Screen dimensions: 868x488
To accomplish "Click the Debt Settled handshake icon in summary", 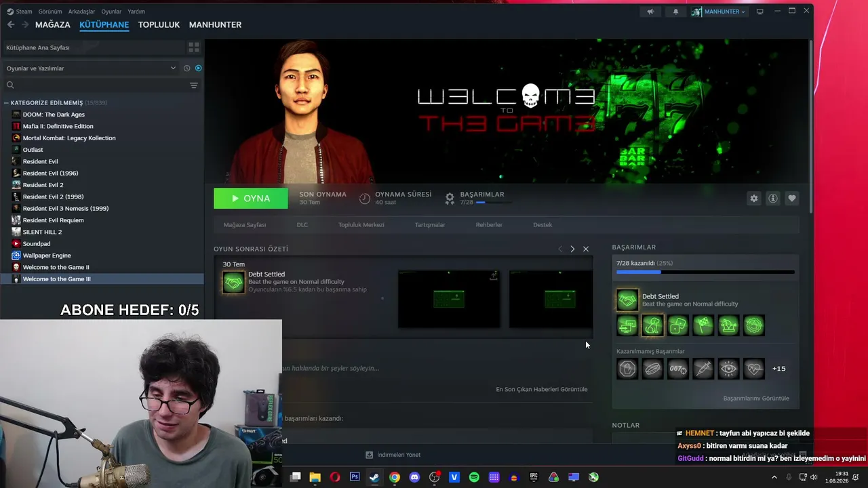I will click(x=233, y=283).
